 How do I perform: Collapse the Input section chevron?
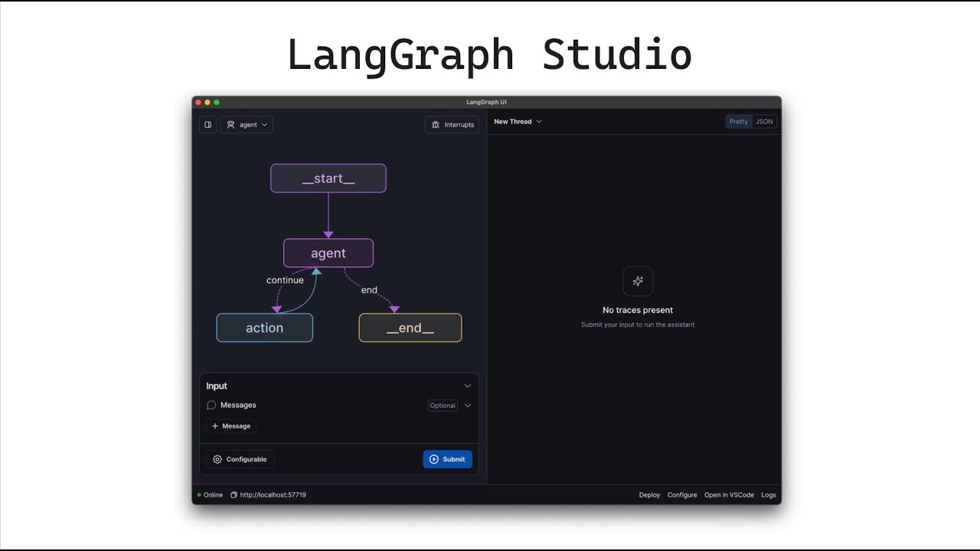(468, 386)
